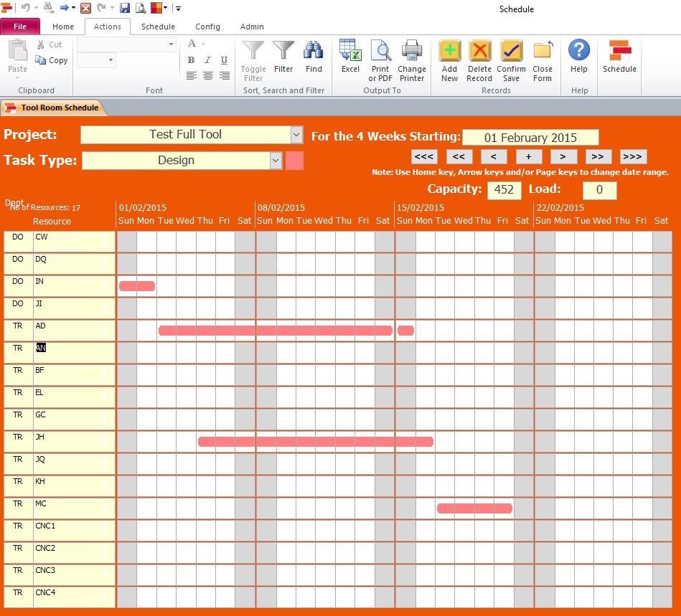Expand the Font color dropdown arrow
This screenshot has width=681, height=616.
click(203, 44)
